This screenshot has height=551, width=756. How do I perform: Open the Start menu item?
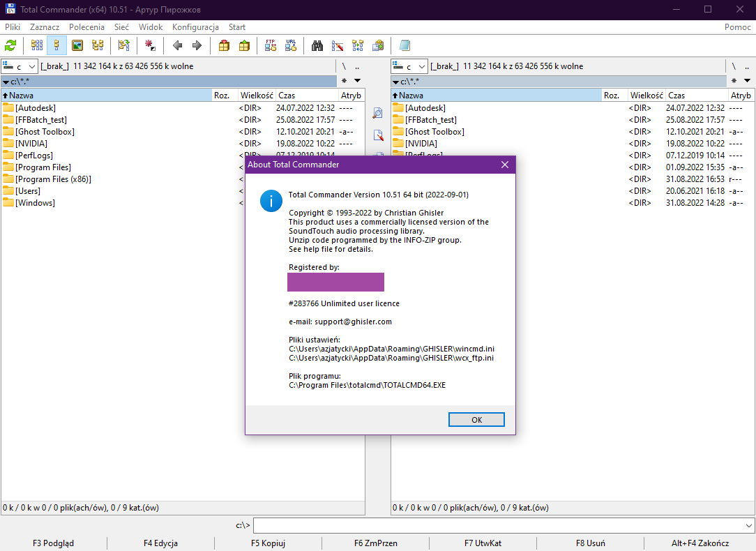point(236,27)
